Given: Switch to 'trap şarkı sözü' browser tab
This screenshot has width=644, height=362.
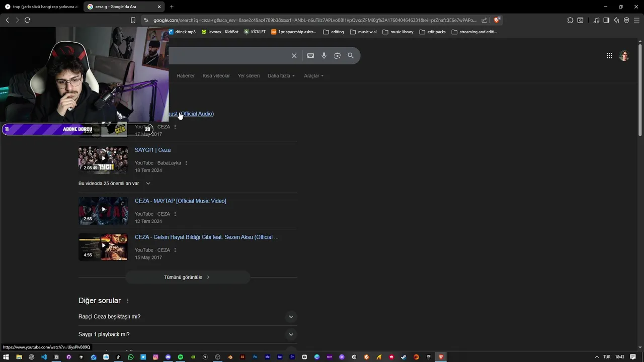Looking at the screenshot, I should tap(41, 7).
